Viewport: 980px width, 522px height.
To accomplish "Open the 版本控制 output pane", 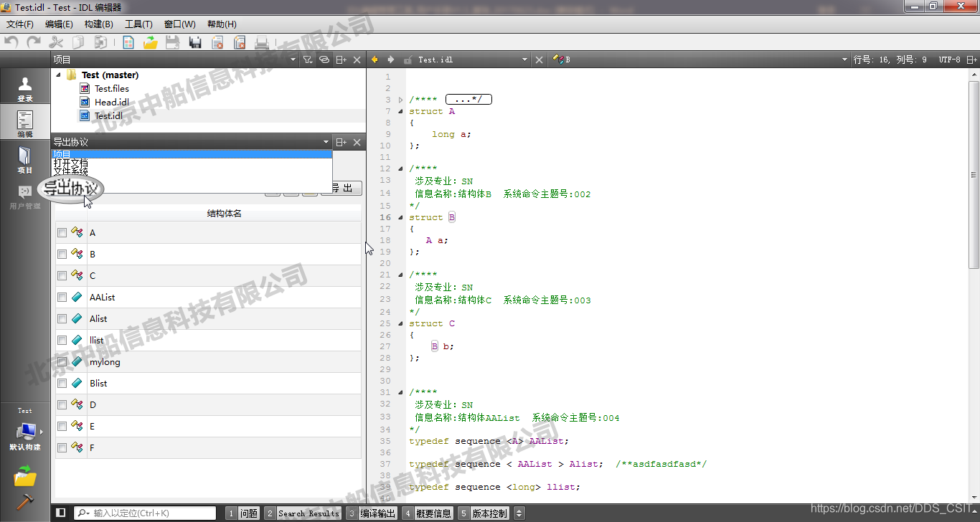I will pyautogui.click(x=484, y=513).
